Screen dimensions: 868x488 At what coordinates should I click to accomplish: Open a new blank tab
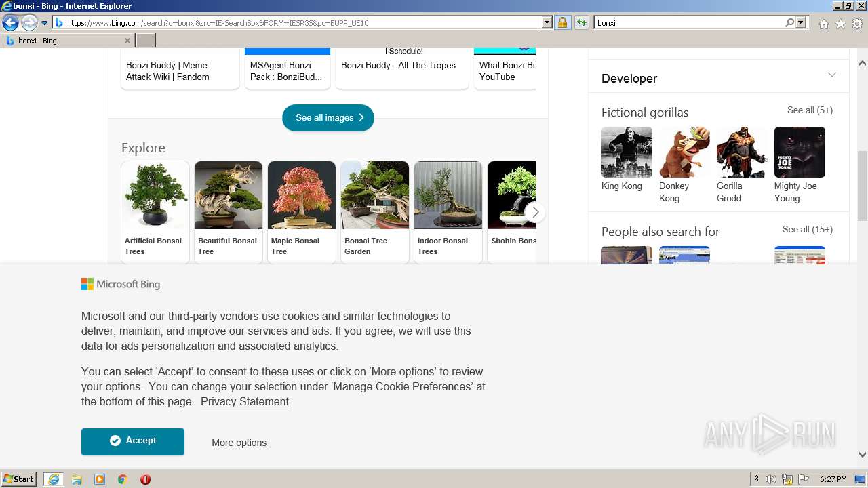point(146,41)
